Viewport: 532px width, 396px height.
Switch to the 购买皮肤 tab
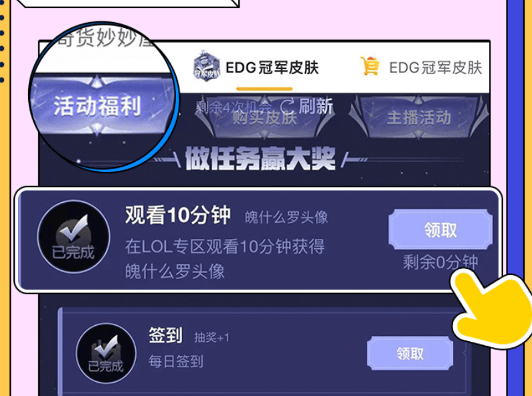coord(264,118)
